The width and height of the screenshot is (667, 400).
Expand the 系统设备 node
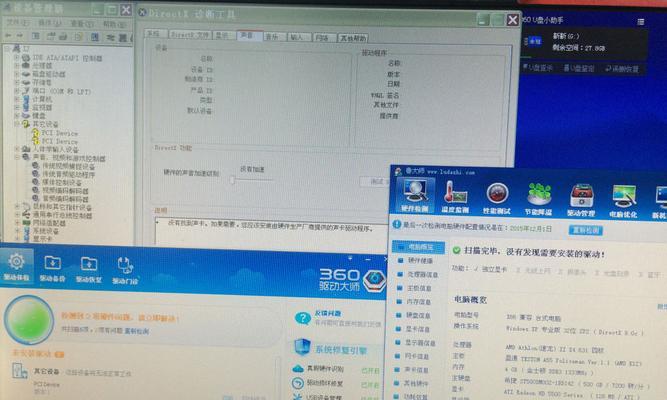[x=17, y=231]
